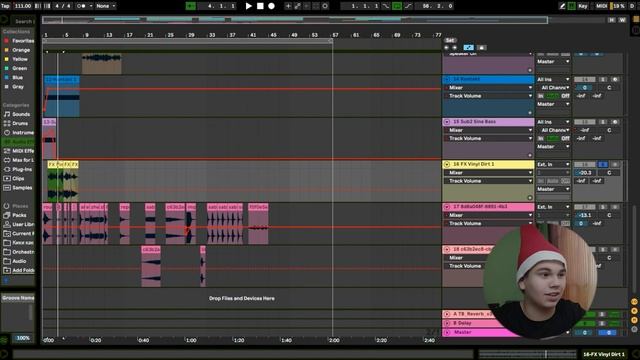Screen dimensions: 640x360
Task: Click the Add Folder entry
Action: pos(19,270)
